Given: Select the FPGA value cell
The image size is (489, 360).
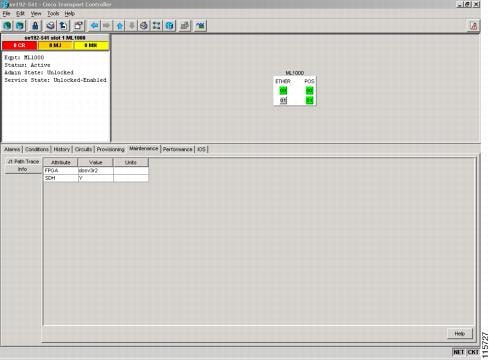Looking at the screenshot, I should [x=95, y=170].
